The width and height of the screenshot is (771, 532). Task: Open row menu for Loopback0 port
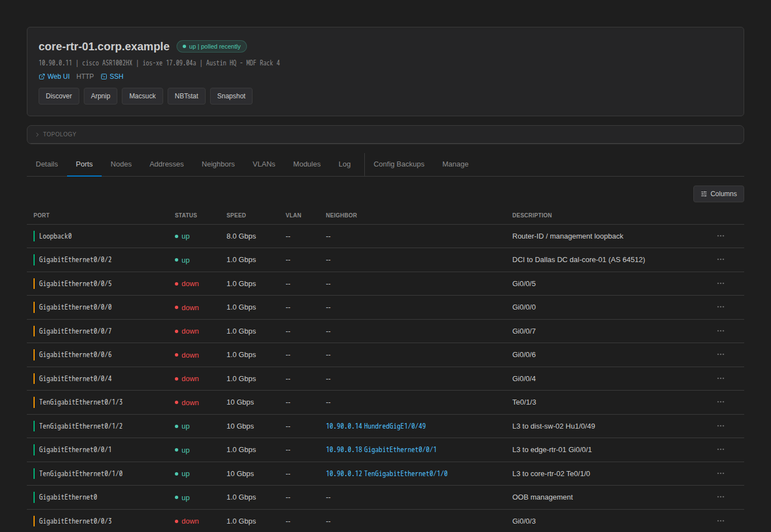click(x=721, y=236)
